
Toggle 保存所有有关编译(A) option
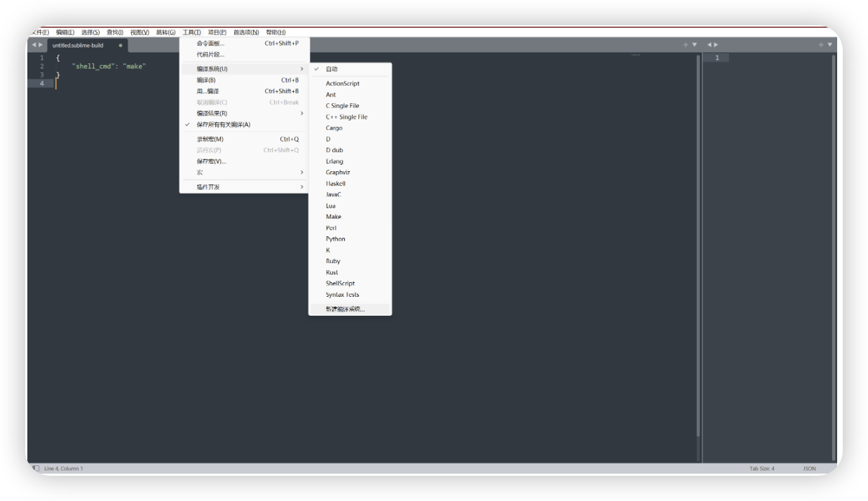(x=223, y=125)
